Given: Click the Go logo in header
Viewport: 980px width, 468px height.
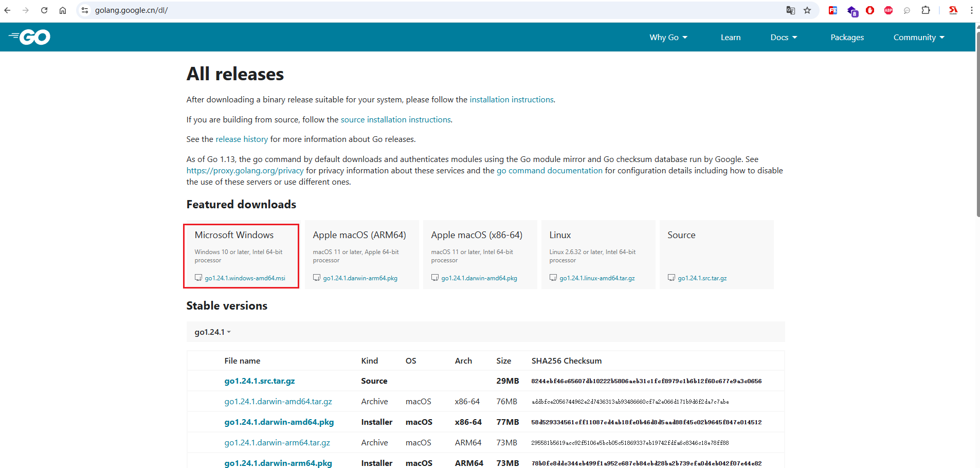Looking at the screenshot, I should tap(29, 37).
